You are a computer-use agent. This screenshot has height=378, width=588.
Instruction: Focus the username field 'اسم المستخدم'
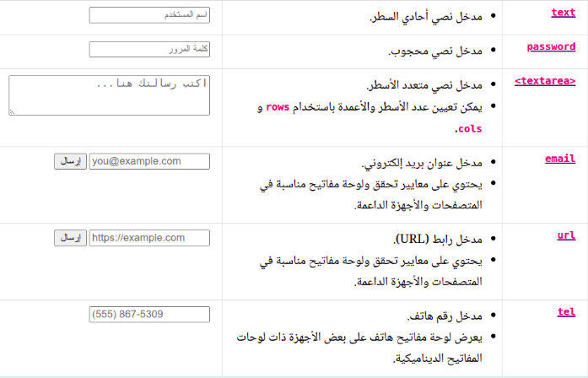149,15
